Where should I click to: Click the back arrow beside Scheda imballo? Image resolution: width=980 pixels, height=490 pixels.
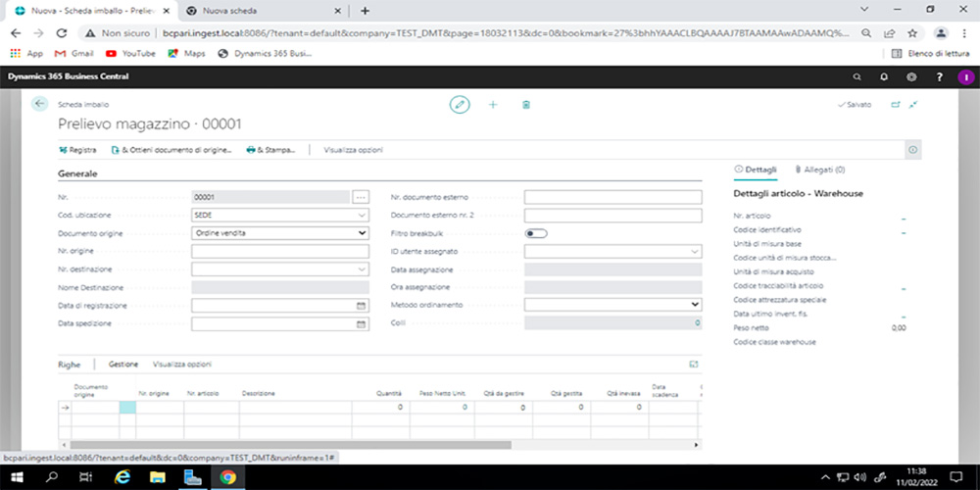[40, 104]
